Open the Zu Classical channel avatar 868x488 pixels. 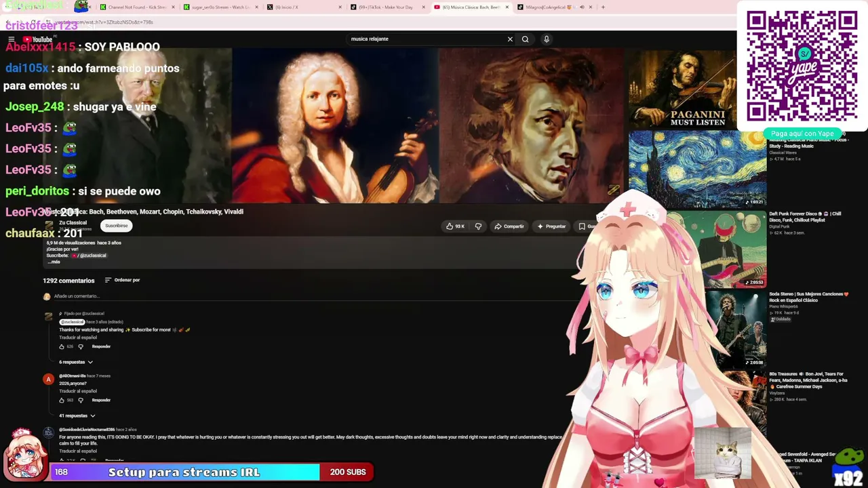[x=49, y=226]
